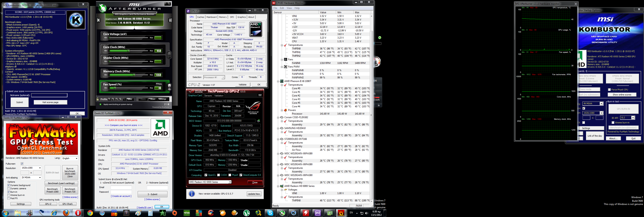Open Skype from the taskbar
This screenshot has width=644, height=217.
click(270, 213)
